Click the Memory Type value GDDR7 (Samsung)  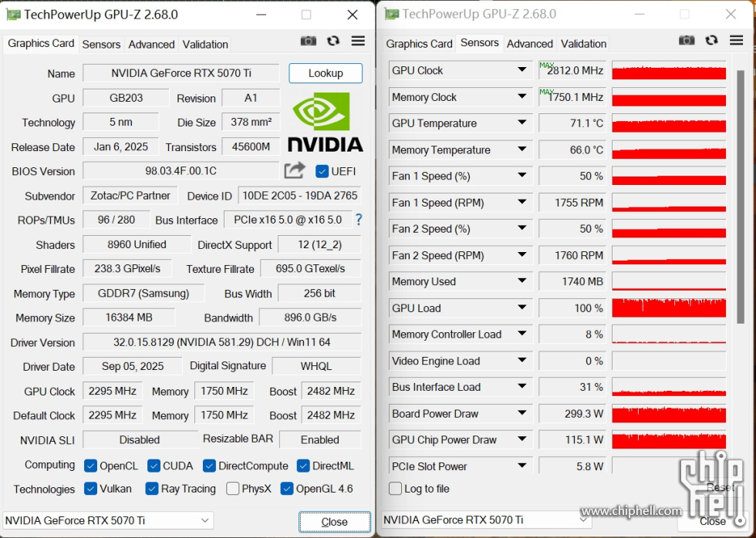click(143, 294)
